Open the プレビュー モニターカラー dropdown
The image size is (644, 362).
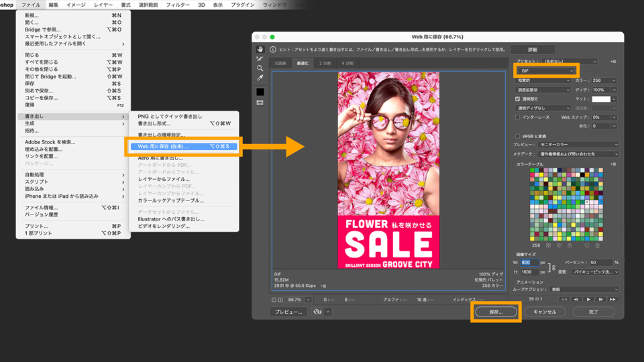click(x=578, y=145)
